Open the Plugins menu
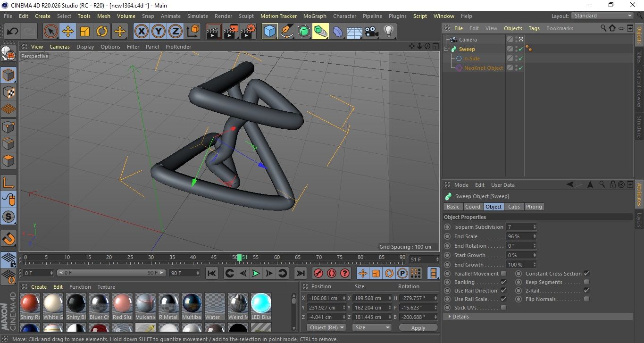The image size is (644, 343). point(397,16)
